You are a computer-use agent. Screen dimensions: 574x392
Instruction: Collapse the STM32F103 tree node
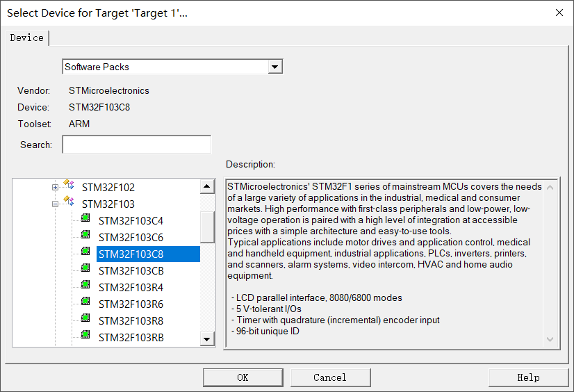pos(55,204)
